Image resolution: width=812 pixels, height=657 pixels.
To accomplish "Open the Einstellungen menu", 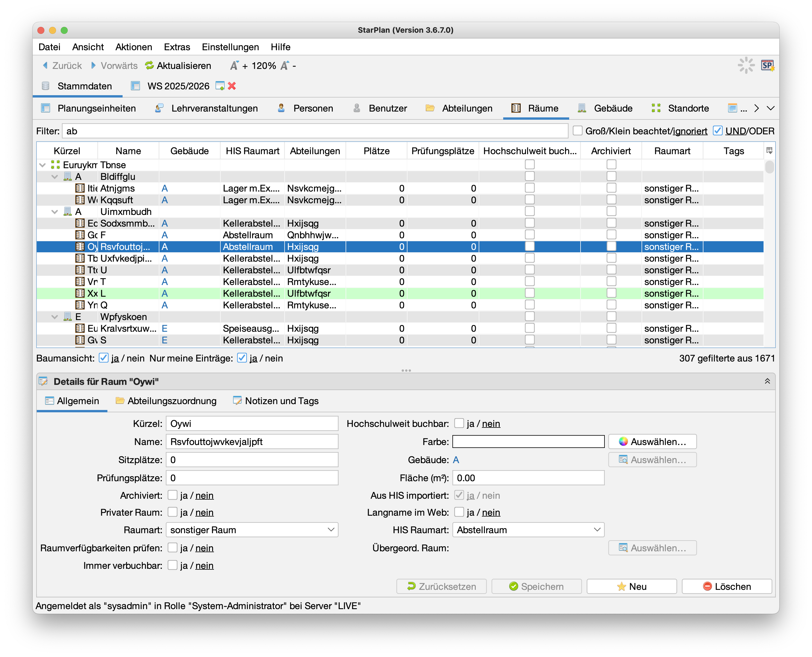I will coord(230,47).
